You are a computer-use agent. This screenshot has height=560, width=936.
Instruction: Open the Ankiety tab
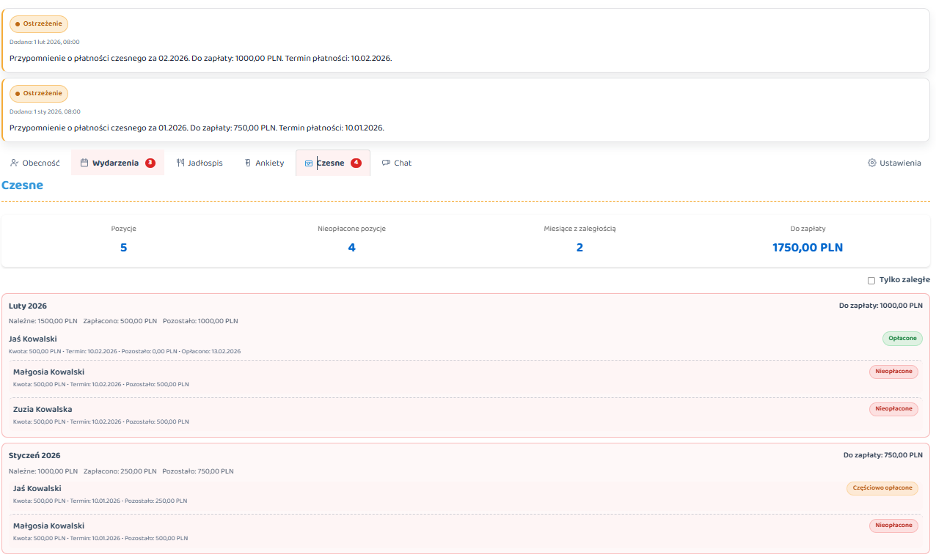point(264,163)
